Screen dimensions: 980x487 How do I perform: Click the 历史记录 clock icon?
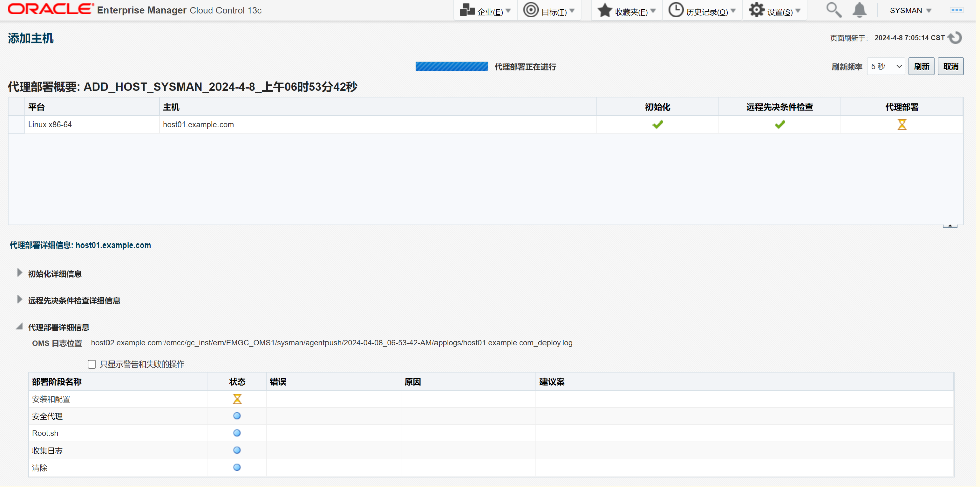tap(676, 10)
